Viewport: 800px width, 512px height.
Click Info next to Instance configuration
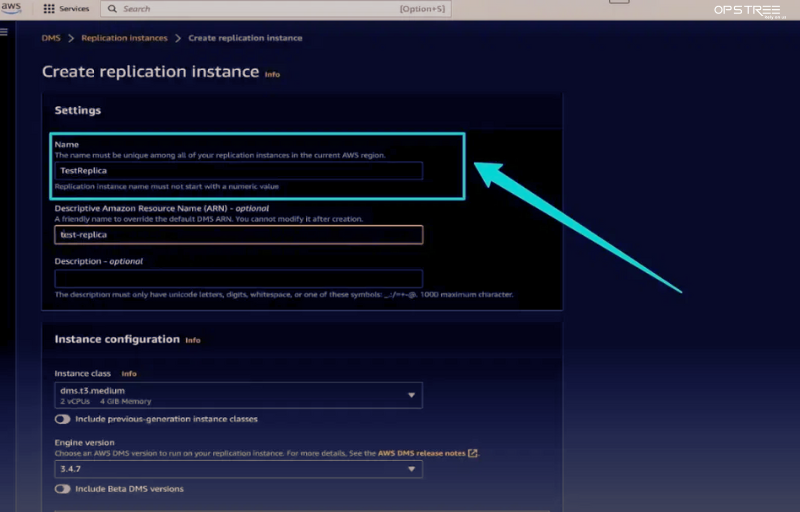pos(193,340)
